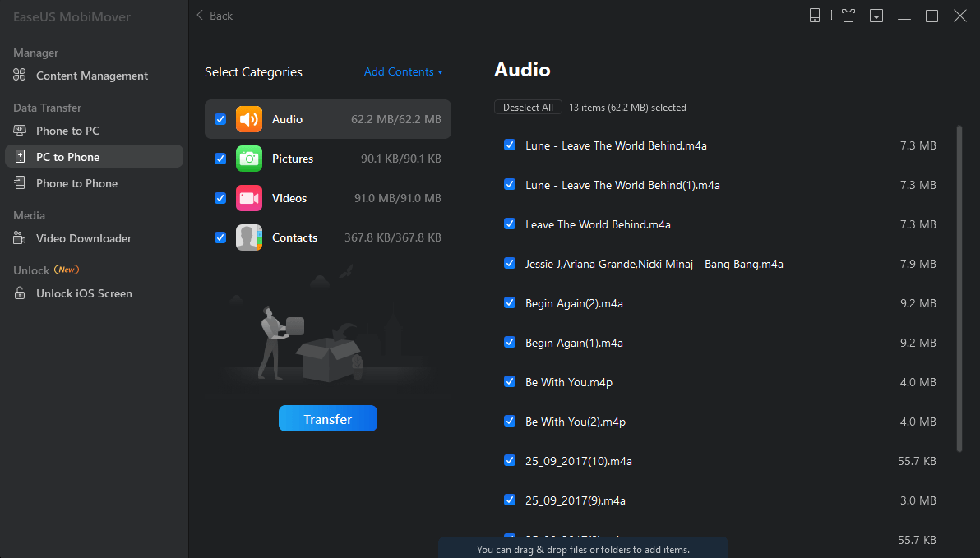Uncheck Begin Again(2).m4a

pyautogui.click(x=510, y=303)
